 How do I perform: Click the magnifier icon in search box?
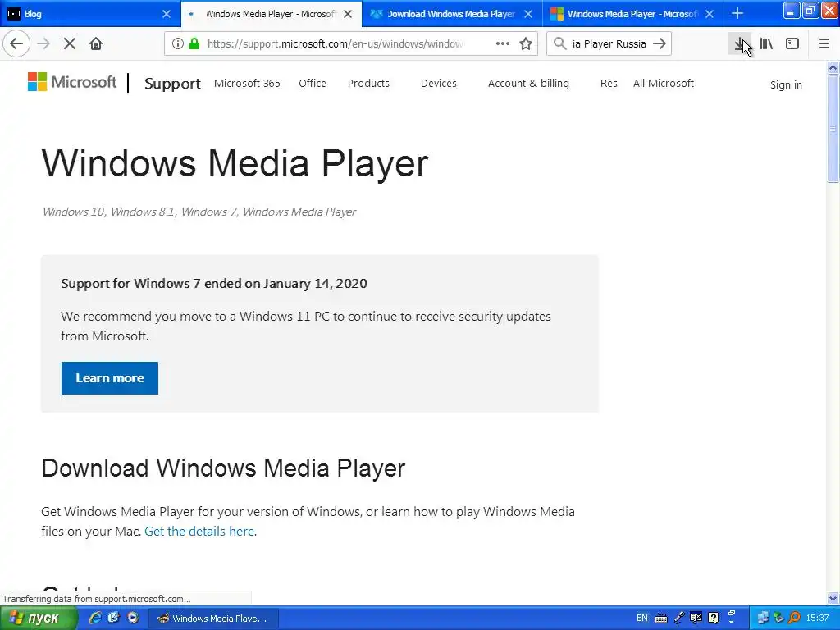click(x=559, y=44)
